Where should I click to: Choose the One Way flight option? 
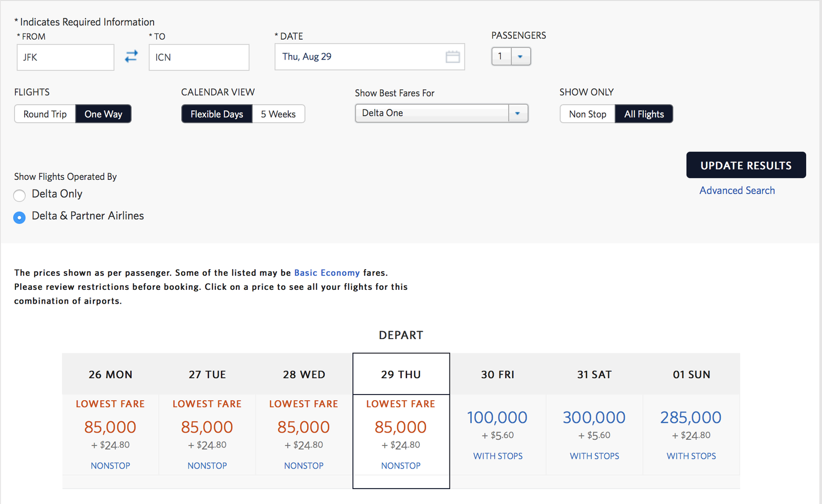(103, 114)
